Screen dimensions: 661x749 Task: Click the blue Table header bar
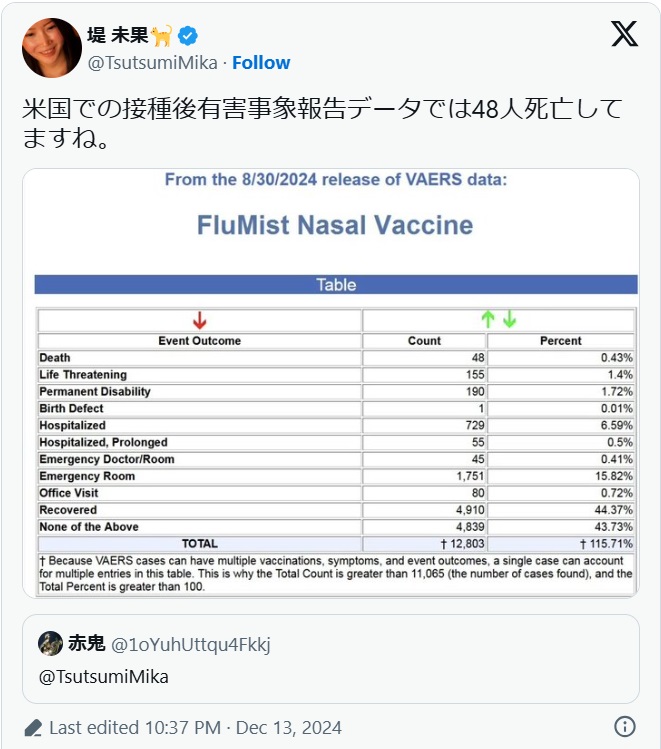click(x=336, y=285)
